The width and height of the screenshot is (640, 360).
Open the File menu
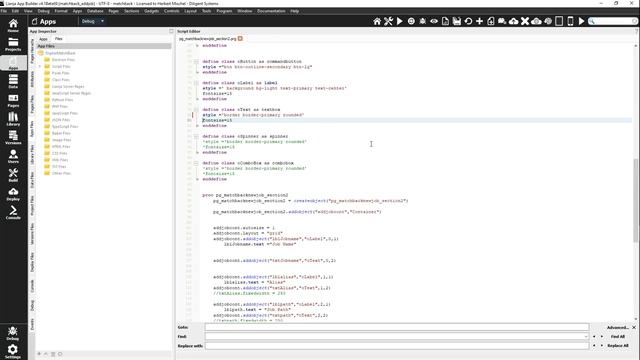pos(4,11)
